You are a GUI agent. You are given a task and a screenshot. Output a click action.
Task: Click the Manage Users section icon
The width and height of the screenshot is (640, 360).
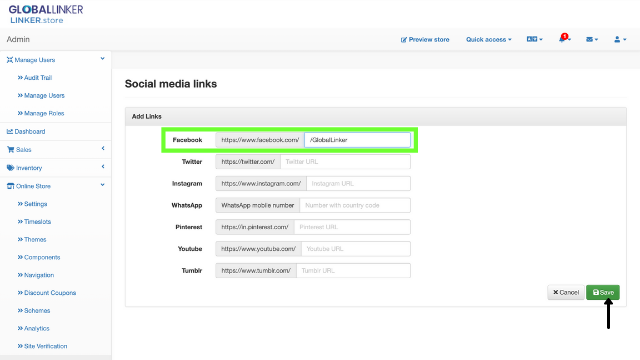point(10,60)
